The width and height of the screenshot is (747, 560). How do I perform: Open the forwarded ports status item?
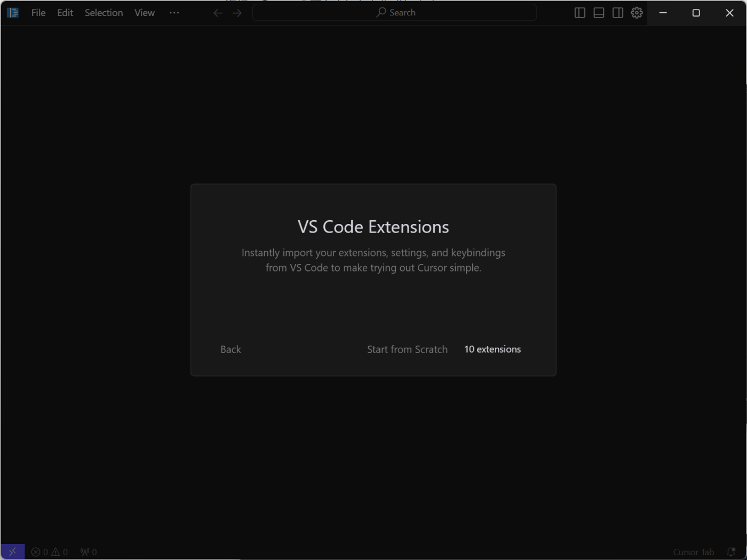click(89, 552)
